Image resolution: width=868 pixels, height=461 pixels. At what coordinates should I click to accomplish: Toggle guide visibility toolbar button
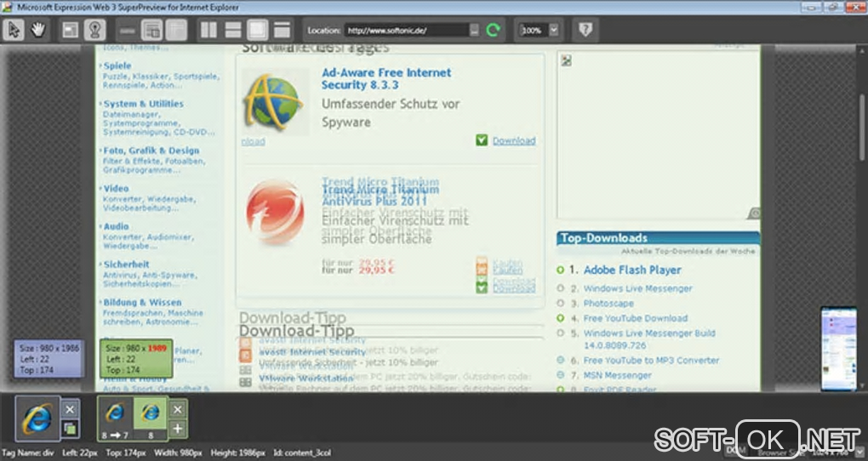(151, 30)
